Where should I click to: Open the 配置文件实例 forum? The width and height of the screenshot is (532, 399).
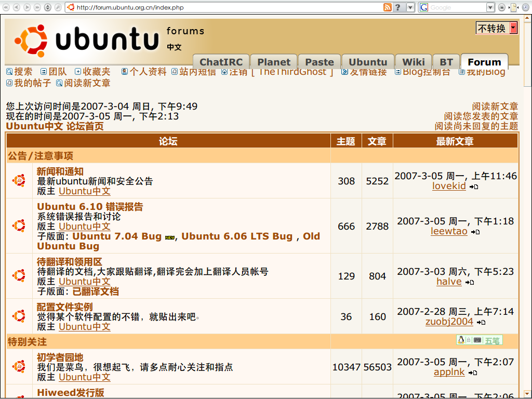point(64,307)
